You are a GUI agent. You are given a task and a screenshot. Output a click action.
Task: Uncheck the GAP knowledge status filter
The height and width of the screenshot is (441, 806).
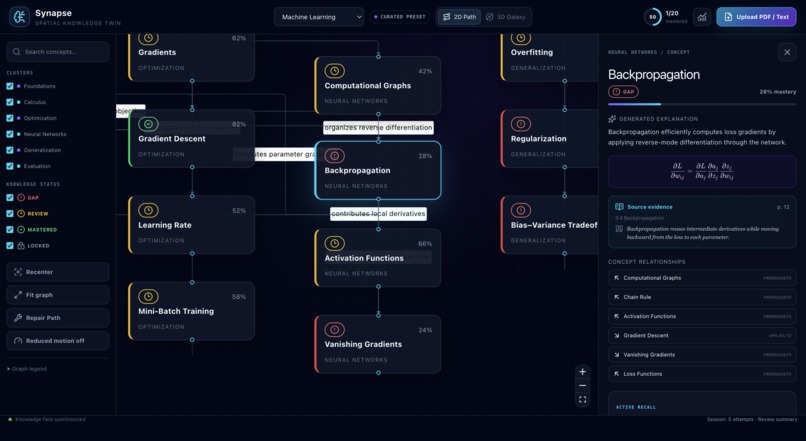pos(10,197)
